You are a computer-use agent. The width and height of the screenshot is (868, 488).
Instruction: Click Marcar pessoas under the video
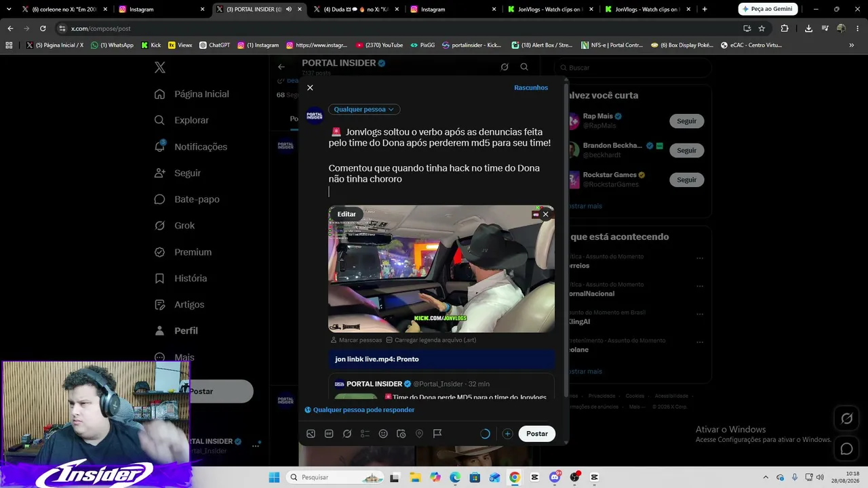(x=357, y=340)
